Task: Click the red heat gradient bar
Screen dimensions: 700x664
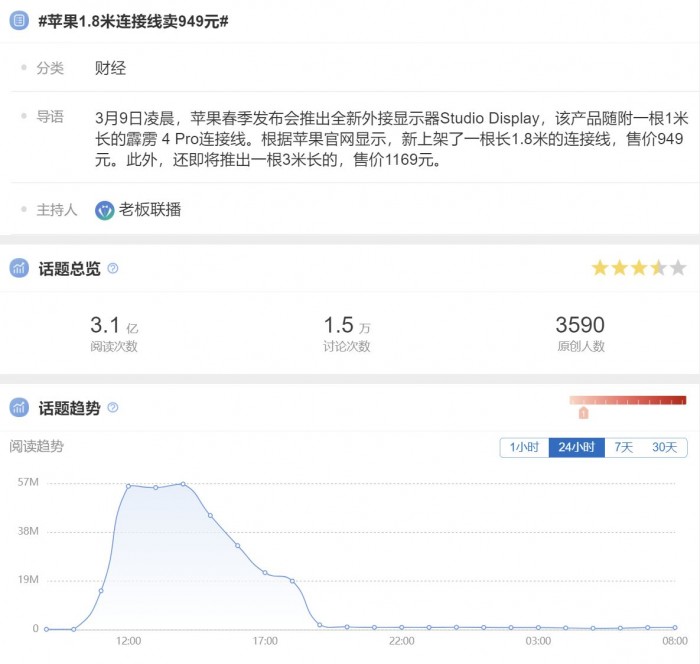Action: [x=628, y=400]
